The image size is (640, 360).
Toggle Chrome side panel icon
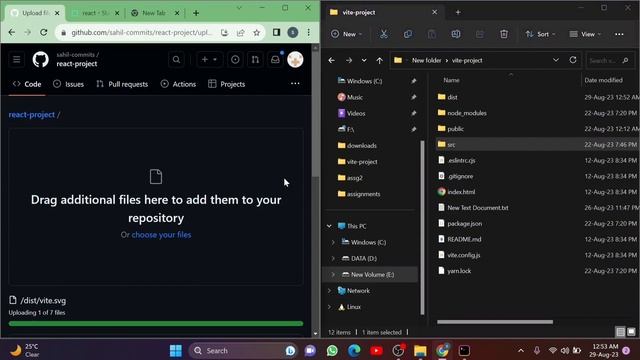click(x=276, y=32)
